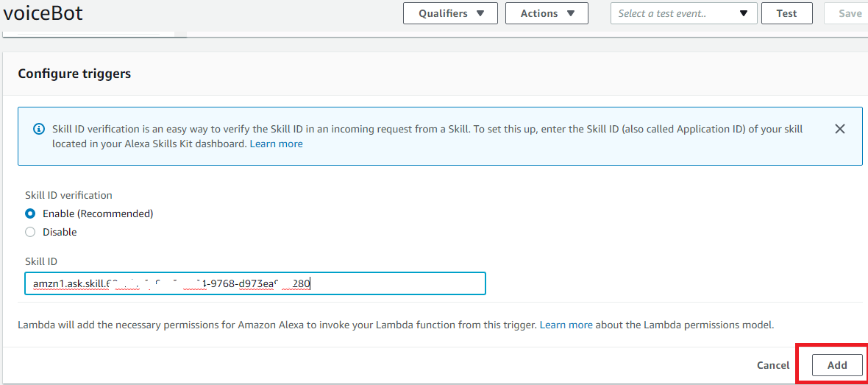868x385 pixels.
Task: Click the Configure triggers heading
Action: [x=74, y=73]
